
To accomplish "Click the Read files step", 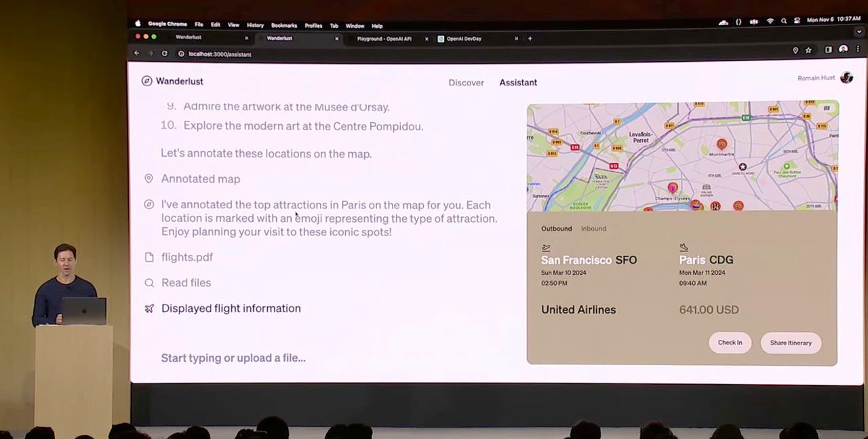I will click(x=186, y=283).
